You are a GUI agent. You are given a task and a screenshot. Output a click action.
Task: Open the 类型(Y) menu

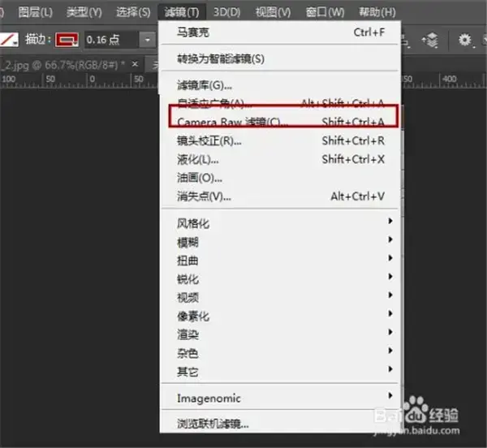pos(84,12)
